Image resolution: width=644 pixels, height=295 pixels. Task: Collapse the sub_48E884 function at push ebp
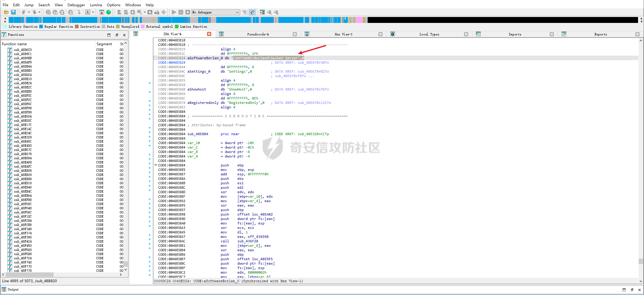(x=156, y=165)
